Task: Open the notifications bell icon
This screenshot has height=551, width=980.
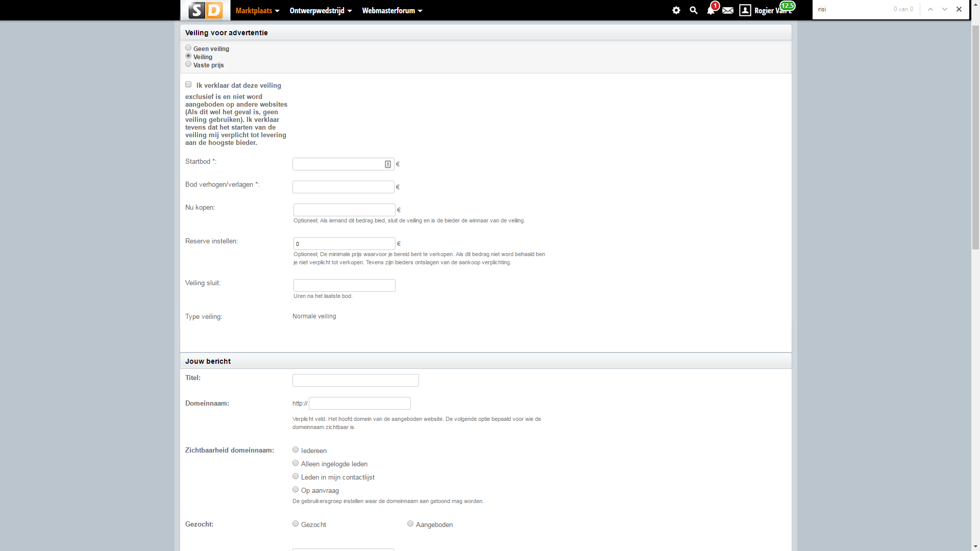Action: click(x=710, y=10)
